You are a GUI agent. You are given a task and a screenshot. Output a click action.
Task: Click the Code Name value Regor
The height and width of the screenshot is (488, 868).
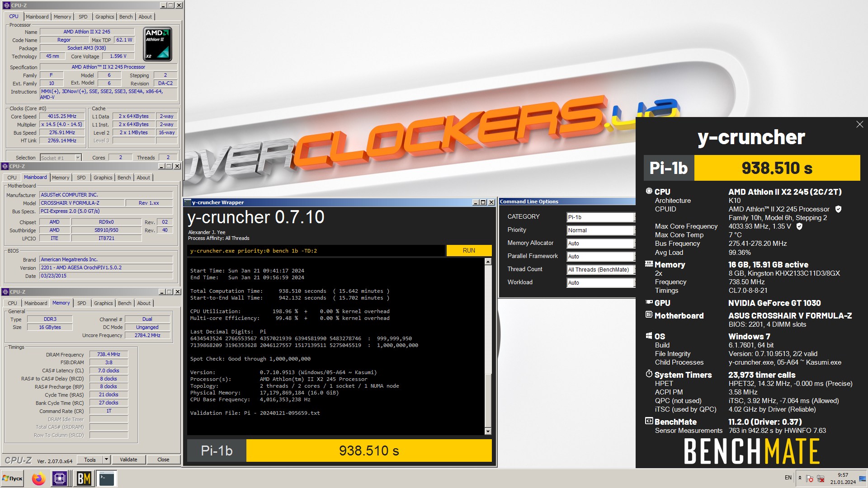click(64, 40)
